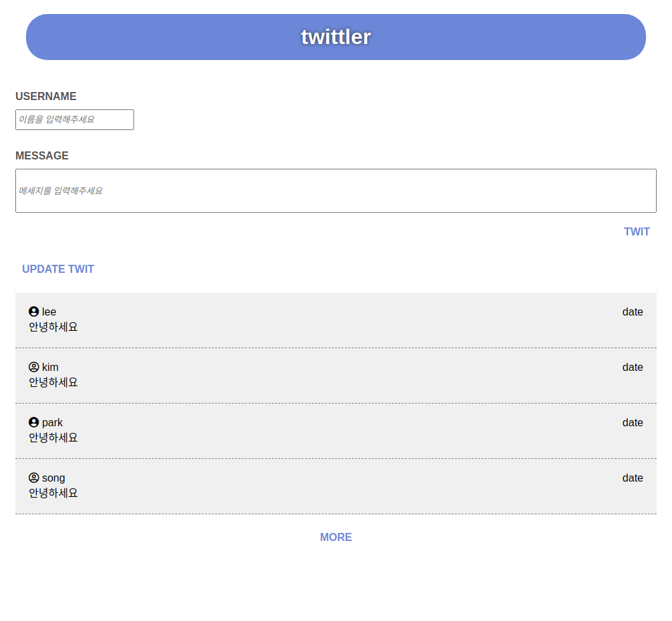The height and width of the screenshot is (621, 672).
Task: Click the USERNAME label
Action: [x=46, y=96]
